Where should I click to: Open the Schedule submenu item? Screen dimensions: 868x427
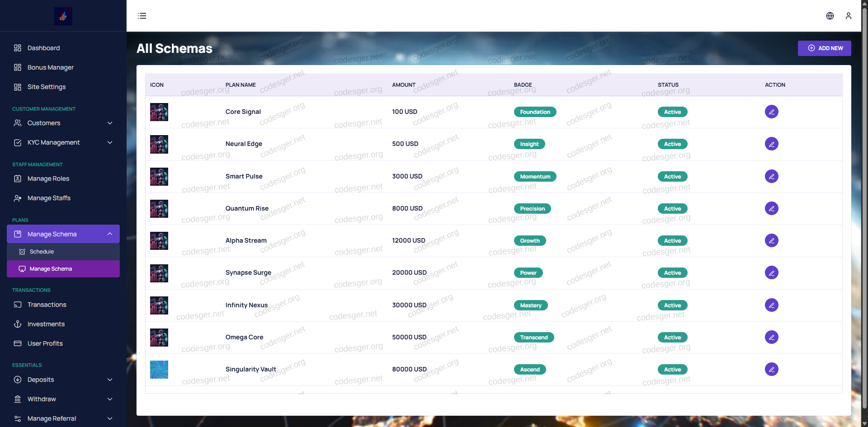pyautogui.click(x=42, y=252)
